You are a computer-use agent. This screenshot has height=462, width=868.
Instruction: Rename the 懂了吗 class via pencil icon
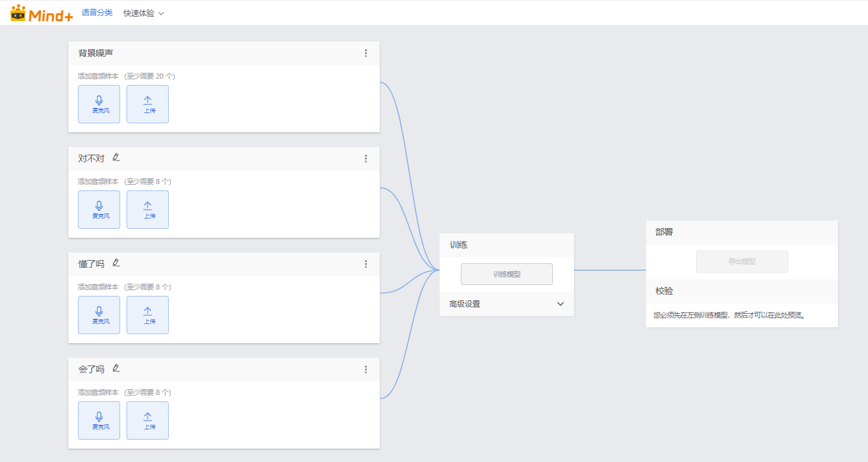[x=116, y=263]
